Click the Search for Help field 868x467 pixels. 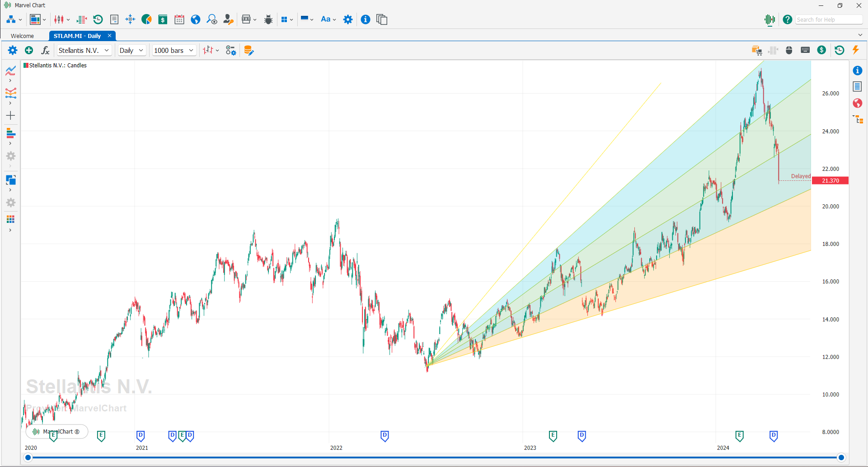click(x=829, y=19)
